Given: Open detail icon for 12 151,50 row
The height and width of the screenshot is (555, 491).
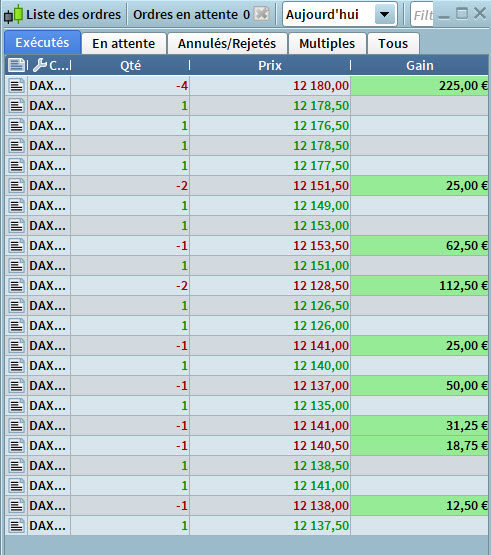Looking at the screenshot, I should [x=17, y=185].
